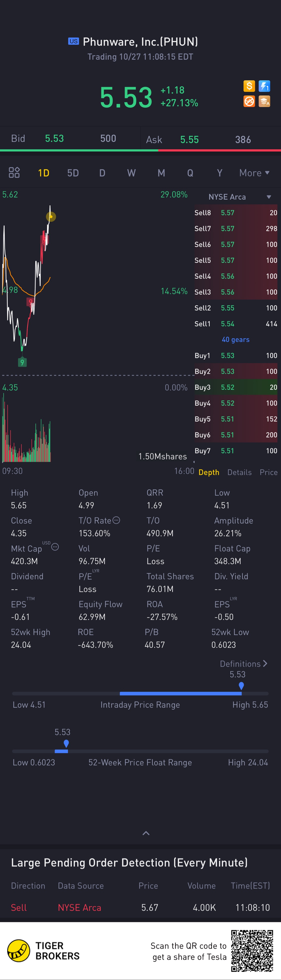This screenshot has height=980, width=281.
Task: Open the chart layout grid icon
Action: (x=14, y=173)
